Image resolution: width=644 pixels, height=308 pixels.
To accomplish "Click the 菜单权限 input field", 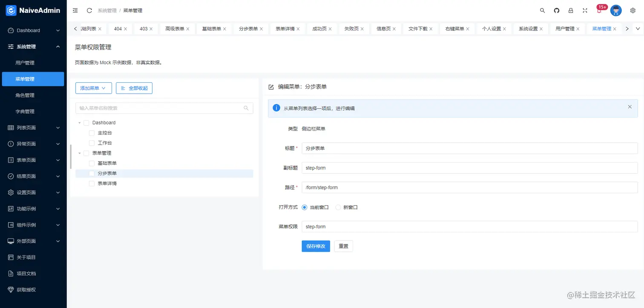I will pyautogui.click(x=469, y=227).
